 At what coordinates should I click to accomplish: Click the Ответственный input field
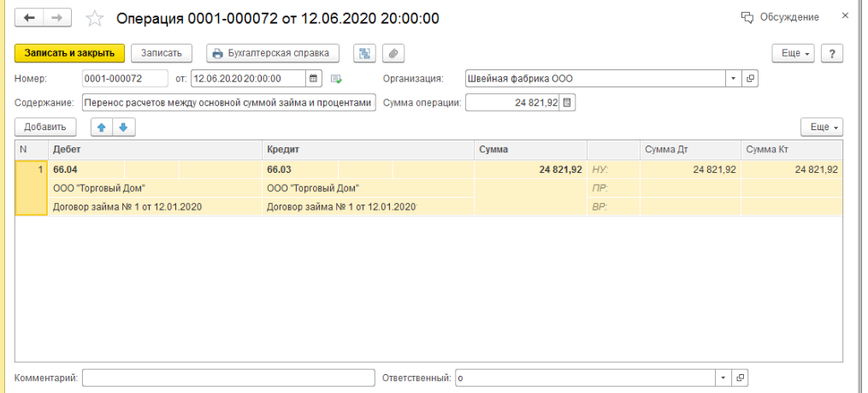(x=585, y=378)
